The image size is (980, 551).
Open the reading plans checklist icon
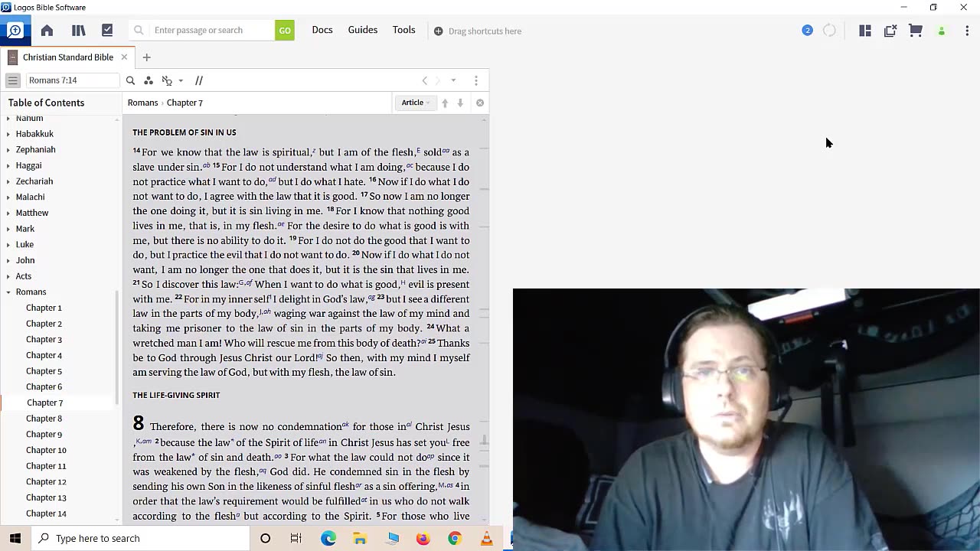[x=107, y=31]
